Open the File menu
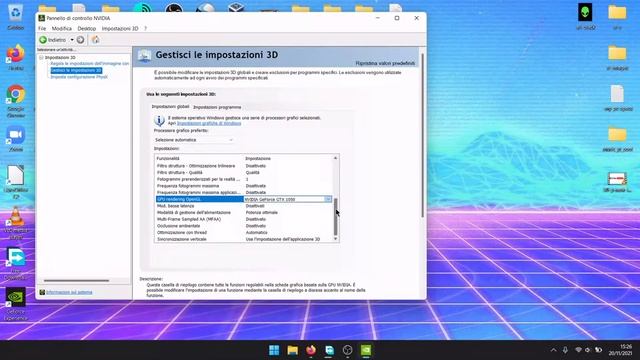This screenshot has width=640, height=360. [42, 29]
